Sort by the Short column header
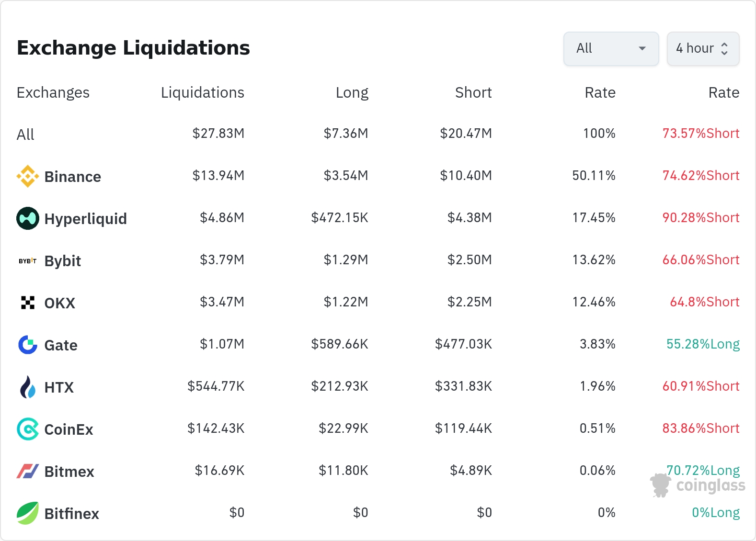This screenshot has width=756, height=541. [473, 92]
